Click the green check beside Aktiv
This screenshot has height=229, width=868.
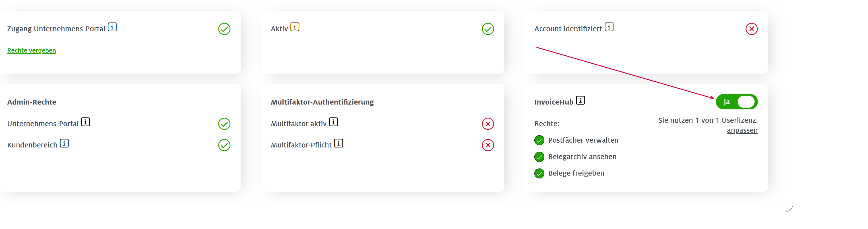click(488, 29)
